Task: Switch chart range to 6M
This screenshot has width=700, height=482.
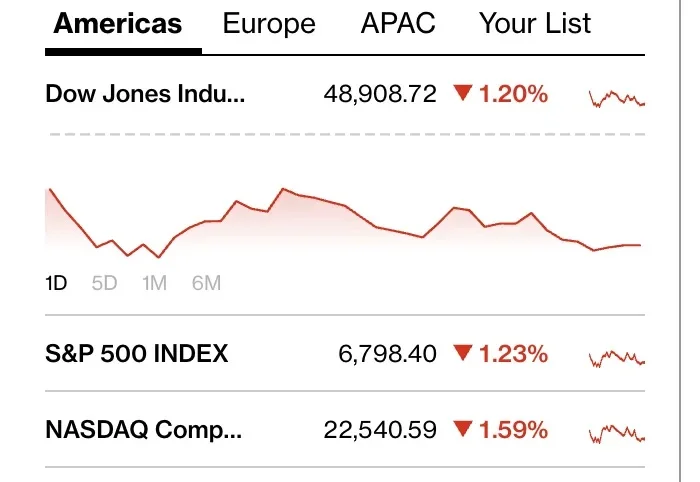Action: (x=206, y=283)
